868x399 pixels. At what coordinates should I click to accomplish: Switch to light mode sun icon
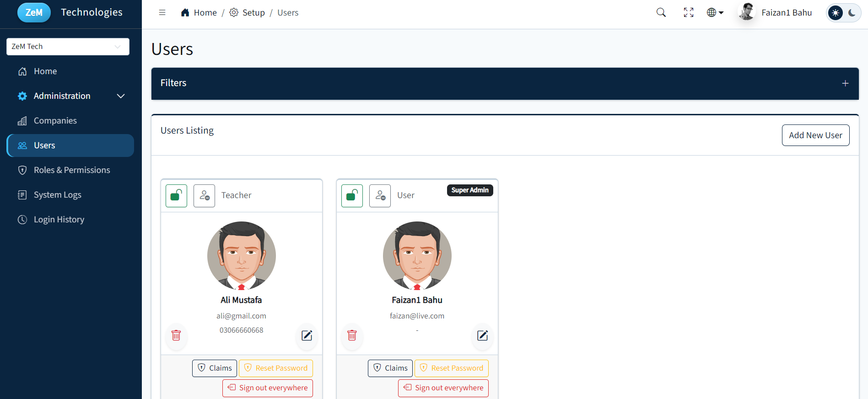coord(836,13)
